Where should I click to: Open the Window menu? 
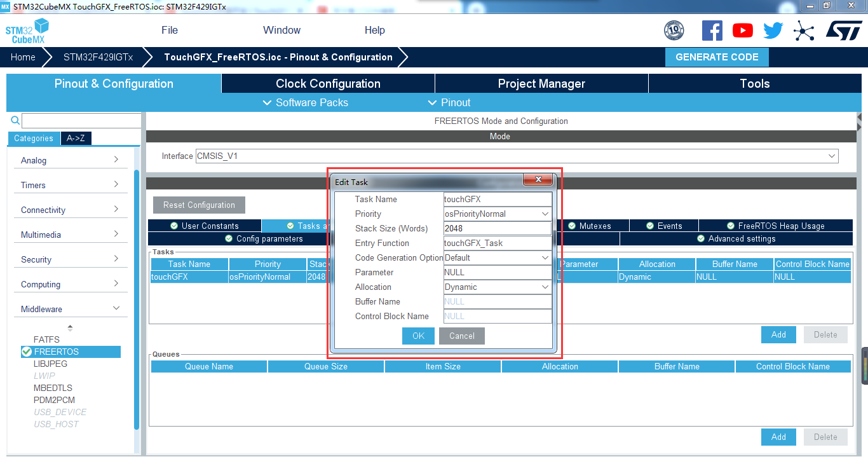coord(282,30)
